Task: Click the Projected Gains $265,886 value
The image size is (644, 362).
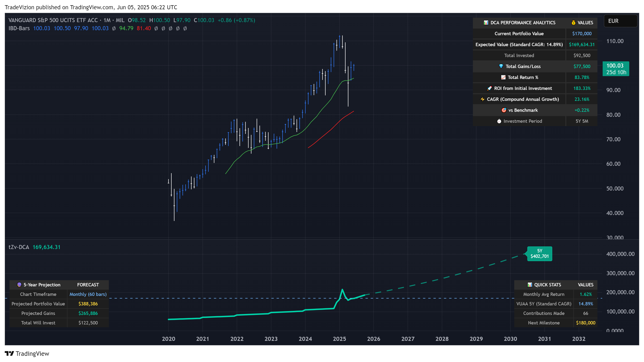Action: point(88,313)
